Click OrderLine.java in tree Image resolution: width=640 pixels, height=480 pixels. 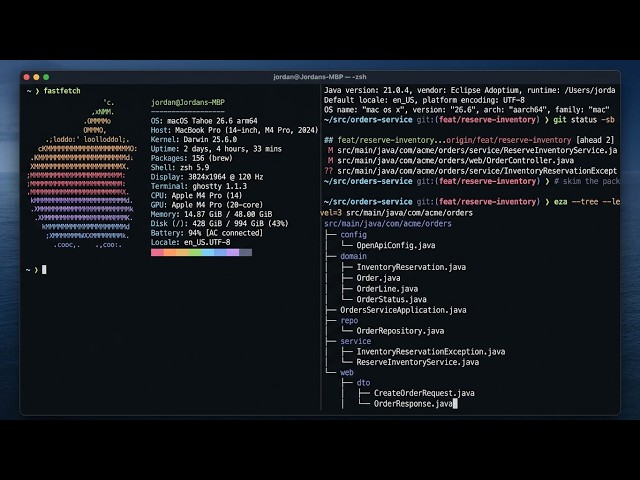387,289
